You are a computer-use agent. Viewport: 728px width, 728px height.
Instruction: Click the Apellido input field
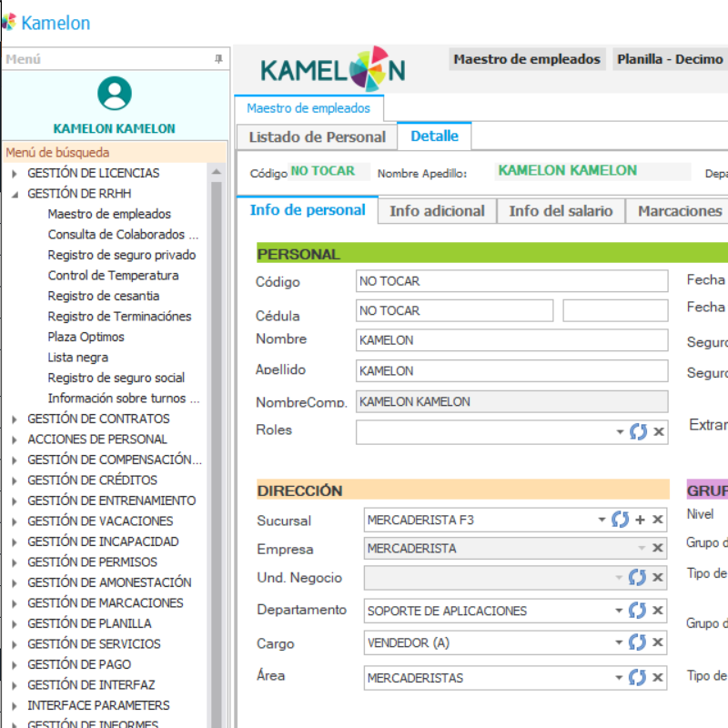point(512,371)
